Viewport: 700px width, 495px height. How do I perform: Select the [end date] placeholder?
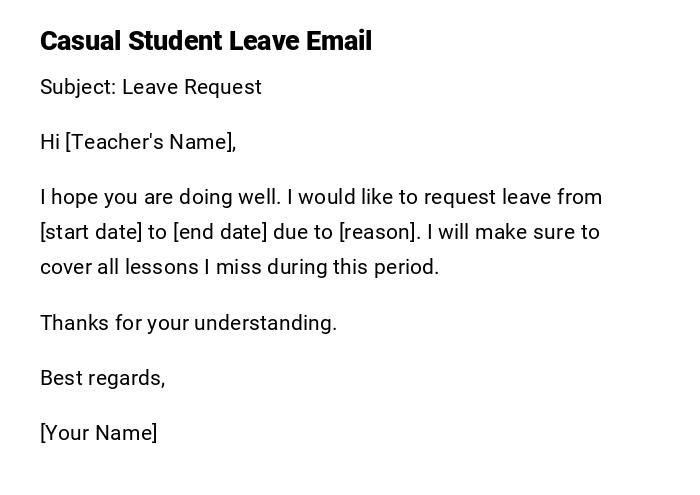220,232
